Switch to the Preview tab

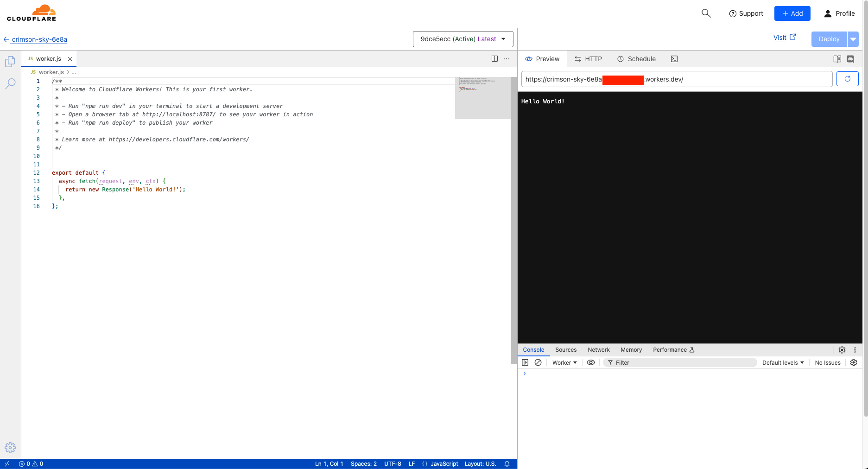click(x=542, y=59)
